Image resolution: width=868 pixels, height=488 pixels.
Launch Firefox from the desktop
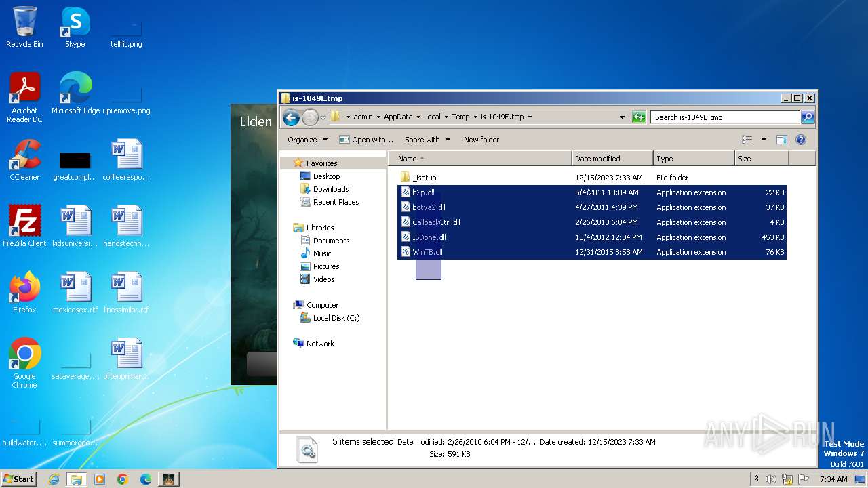point(24,293)
